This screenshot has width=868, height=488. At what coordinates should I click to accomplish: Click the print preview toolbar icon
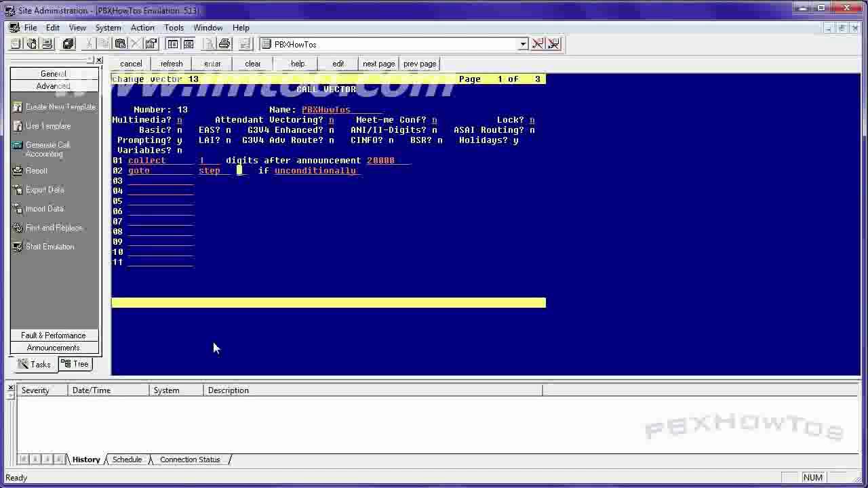209,44
